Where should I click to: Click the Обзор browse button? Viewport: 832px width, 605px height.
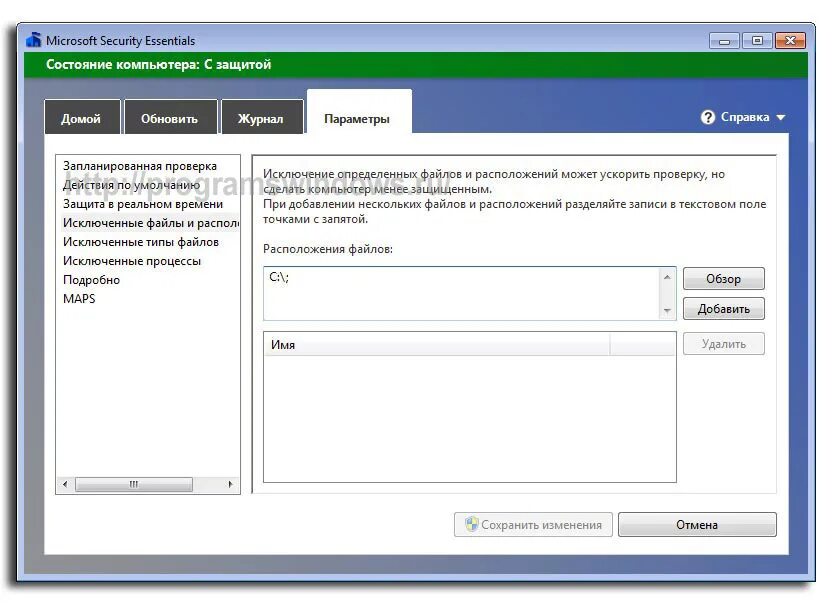723,279
